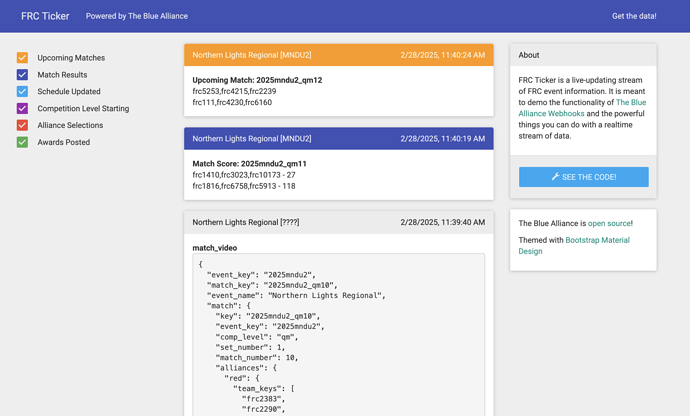Click the frc1410,frc3023,frc10173 - 27 score line
The height and width of the screenshot is (416, 690).
[244, 175]
